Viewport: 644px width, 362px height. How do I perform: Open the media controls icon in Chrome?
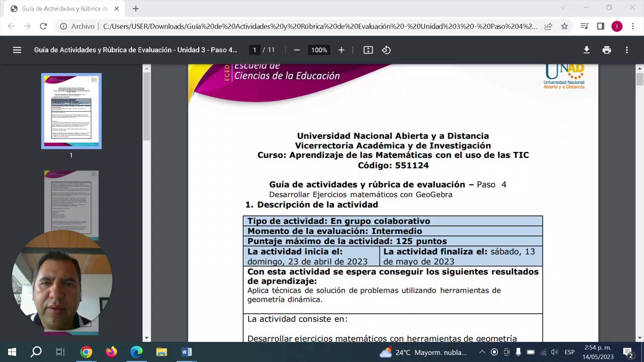point(584,26)
